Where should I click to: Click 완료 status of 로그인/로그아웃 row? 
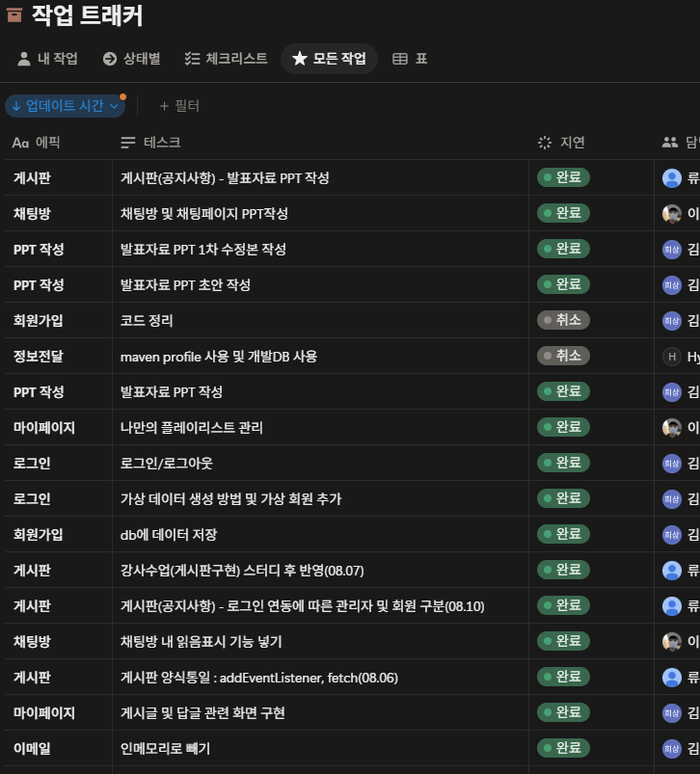(563, 463)
